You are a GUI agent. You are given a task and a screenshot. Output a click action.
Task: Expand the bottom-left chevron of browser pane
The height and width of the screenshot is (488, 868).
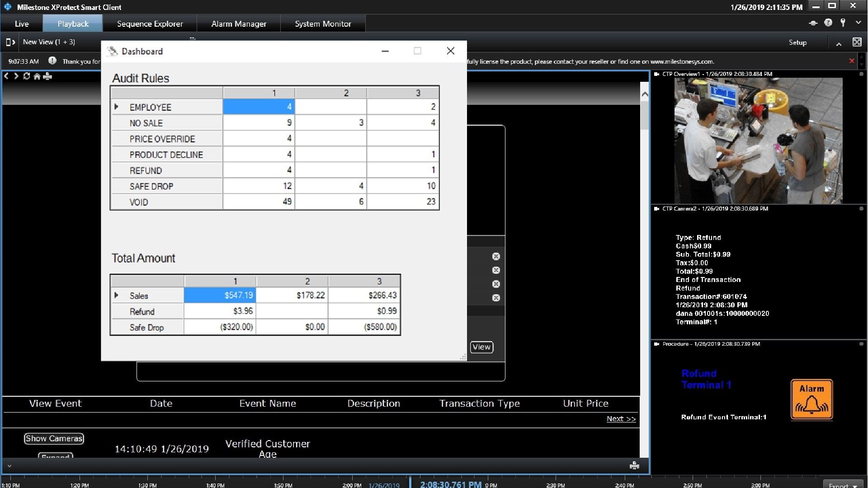pyautogui.click(x=9, y=466)
